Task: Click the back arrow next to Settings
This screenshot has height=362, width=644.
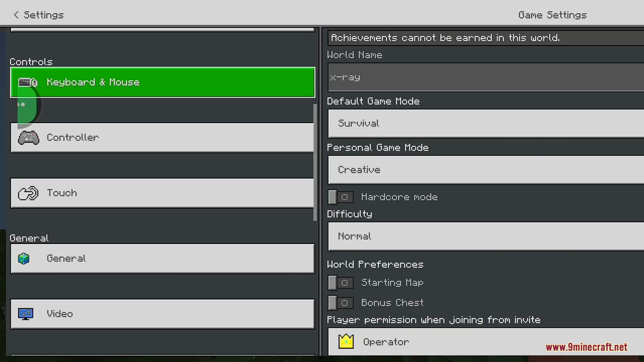Action: (x=16, y=15)
